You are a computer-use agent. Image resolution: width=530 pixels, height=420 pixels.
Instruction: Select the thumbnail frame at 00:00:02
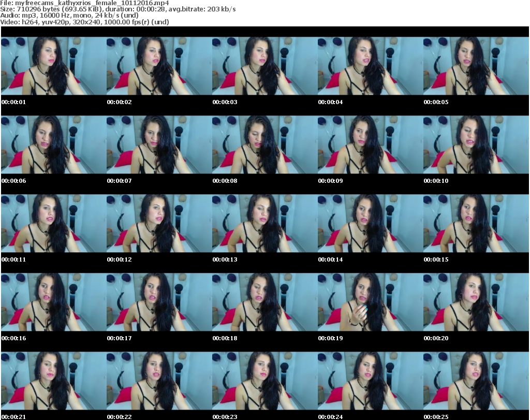pyautogui.click(x=159, y=66)
